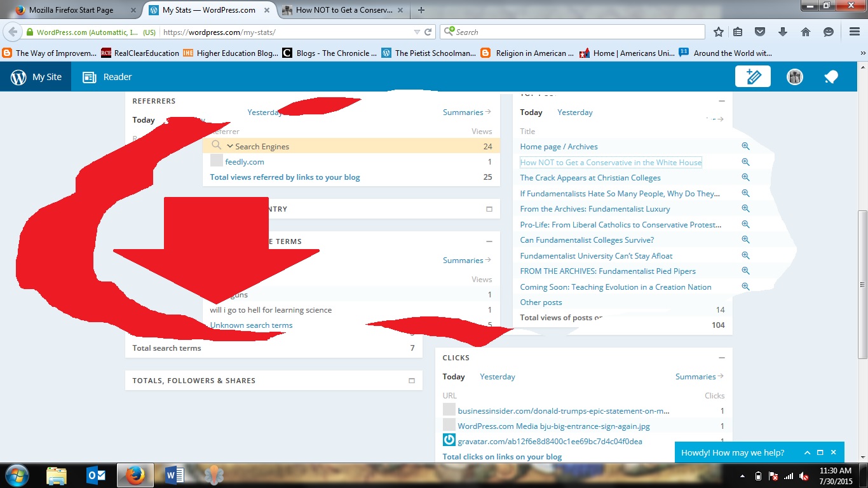Open URL bar history dropdown arrow
Viewport: 868px width, 488px height.
point(417,32)
